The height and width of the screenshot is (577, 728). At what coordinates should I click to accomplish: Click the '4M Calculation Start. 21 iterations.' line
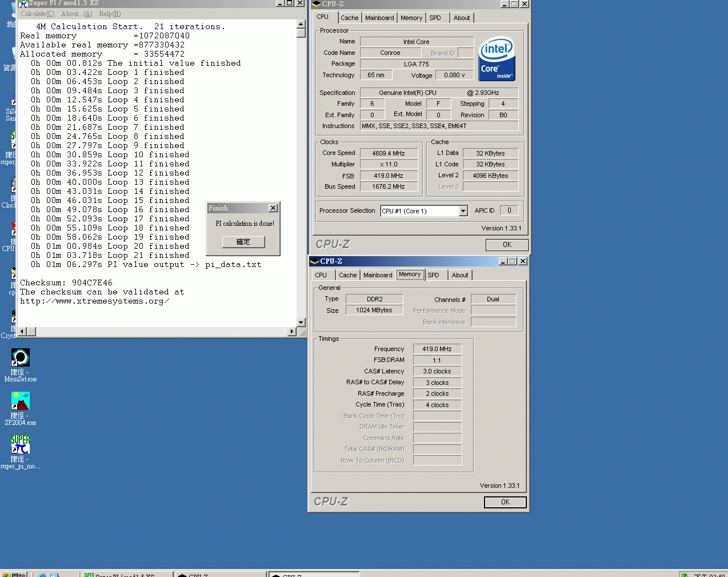131,26
